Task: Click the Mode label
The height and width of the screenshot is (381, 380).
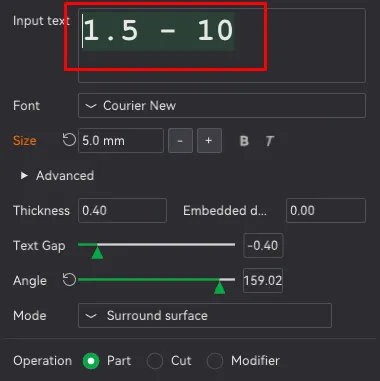Action: click(30, 315)
